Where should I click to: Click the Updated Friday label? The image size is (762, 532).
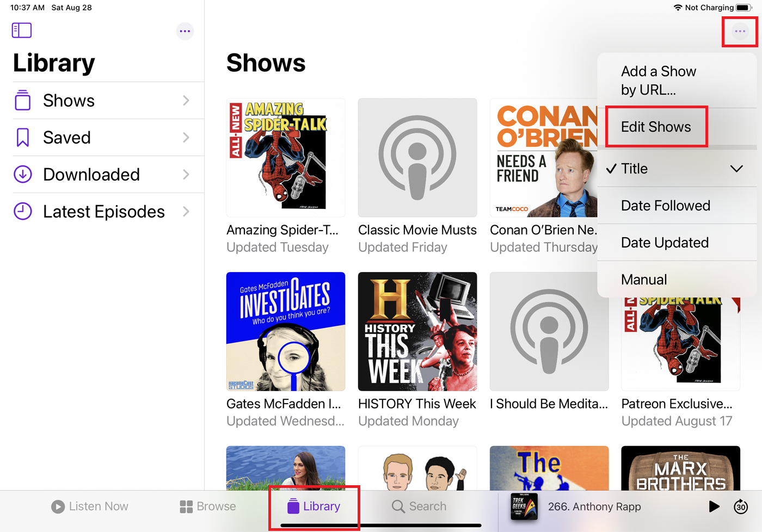[403, 248]
